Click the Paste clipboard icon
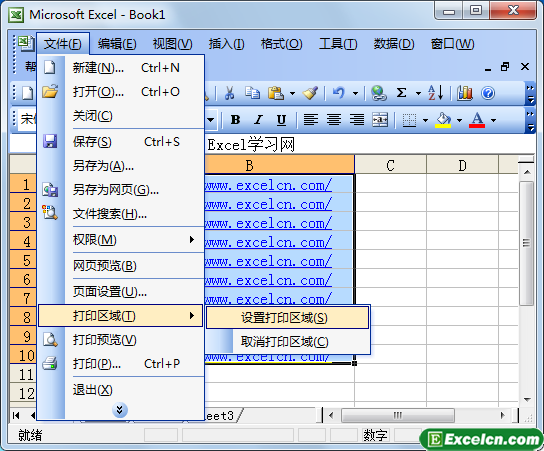This screenshot has height=451, width=544. (x=276, y=93)
